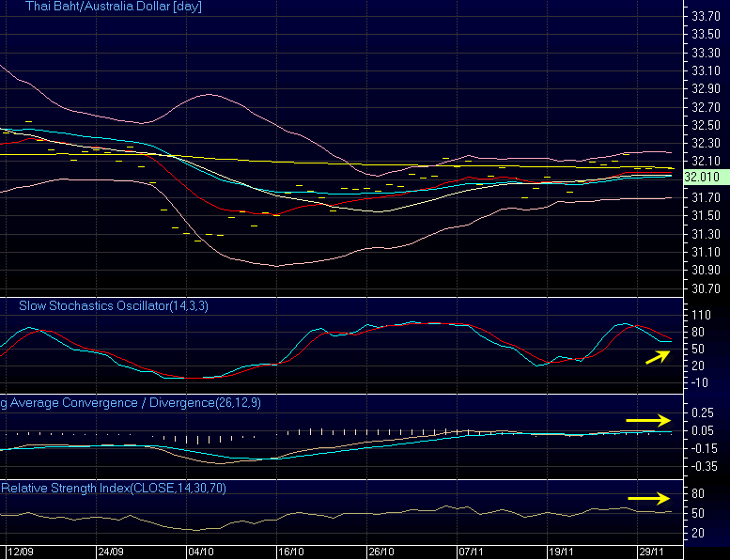This screenshot has width=730, height=560.
Task: Click the 04/10 date marker
Action: [201, 552]
